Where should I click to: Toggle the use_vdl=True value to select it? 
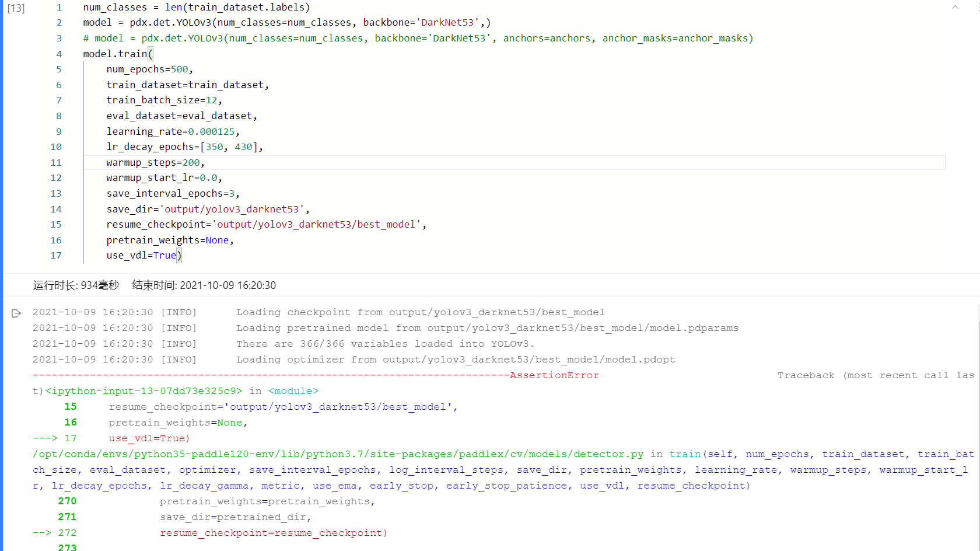143,255
